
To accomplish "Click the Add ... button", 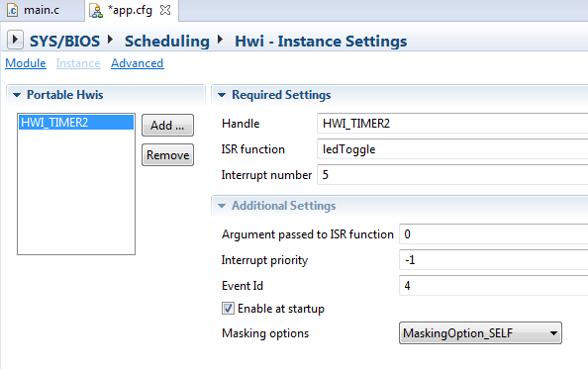I will (167, 125).
